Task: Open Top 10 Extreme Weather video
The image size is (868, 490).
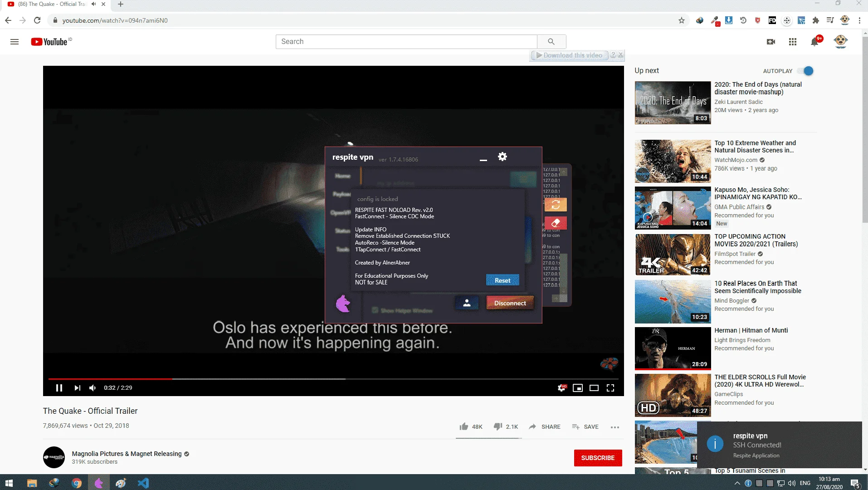Action: 755,147
